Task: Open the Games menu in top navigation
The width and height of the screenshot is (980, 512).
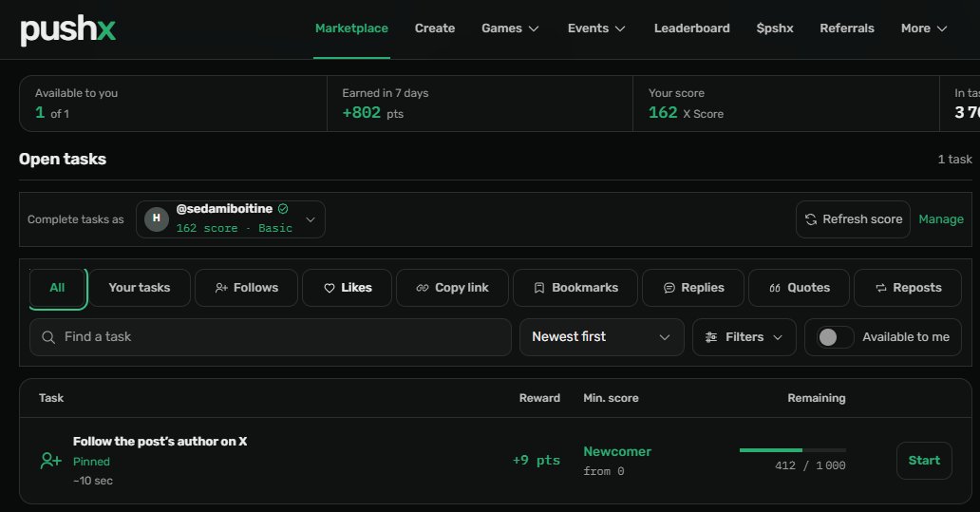Action: pyautogui.click(x=510, y=28)
